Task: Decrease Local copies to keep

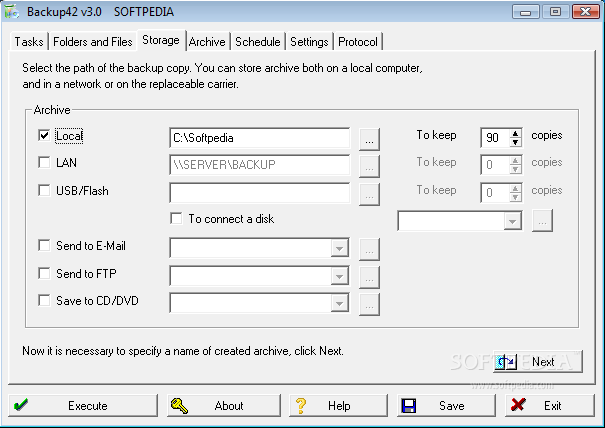Action: pyautogui.click(x=515, y=142)
